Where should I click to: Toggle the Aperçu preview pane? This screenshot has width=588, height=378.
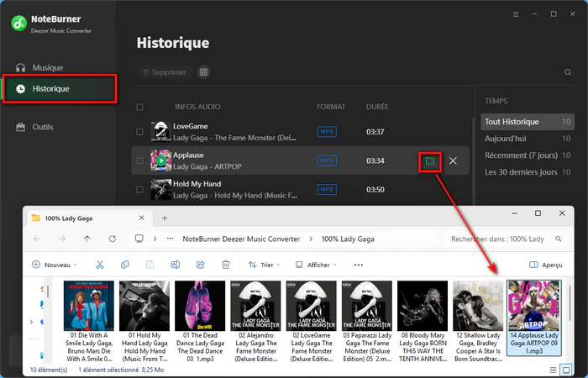(x=546, y=265)
